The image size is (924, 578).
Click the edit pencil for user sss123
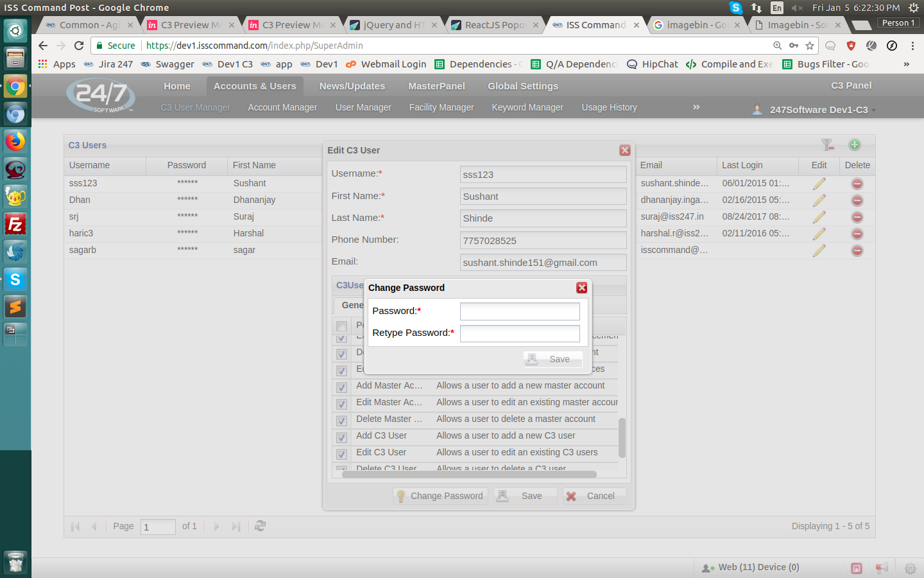click(x=819, y=184)
